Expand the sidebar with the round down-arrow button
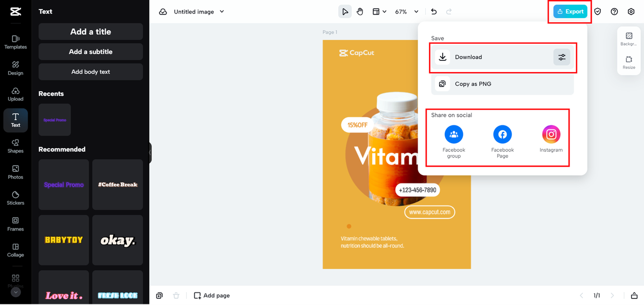644x305 pixels. point(16,292)
